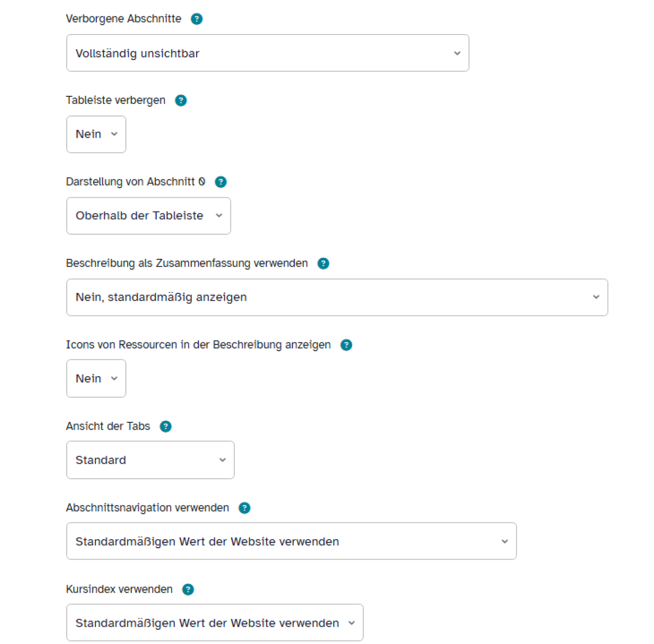This screenshot has width=654, height=644.
Task: Open the Kursindex verwenden dropdown
Action: click(215, 623)
